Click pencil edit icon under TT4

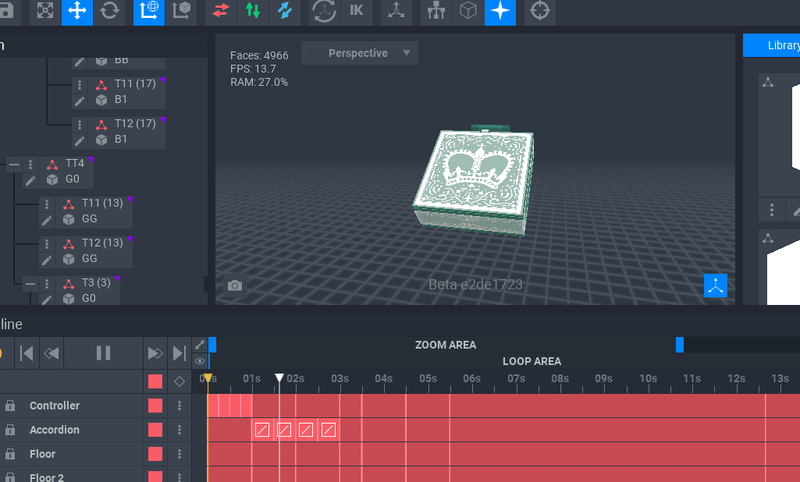[x=30, y=181]
